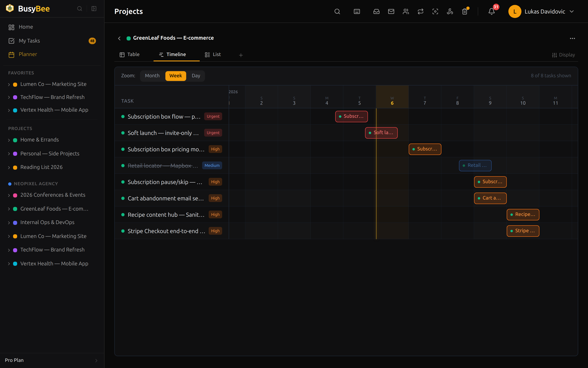Viewport: 588px width, 368px height.
Task: Click Soft launch timeline bar
Action: pyautogui.click(x=381, y=133)
